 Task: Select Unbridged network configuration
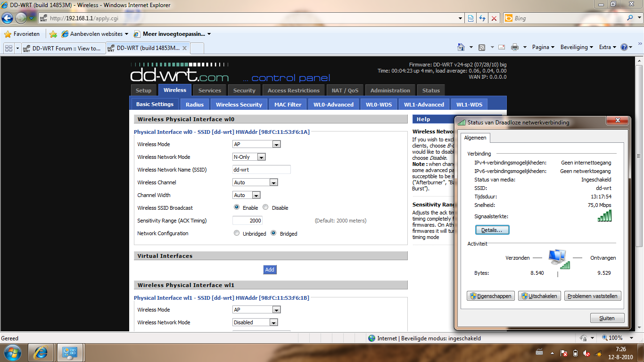tap(237, 233)
